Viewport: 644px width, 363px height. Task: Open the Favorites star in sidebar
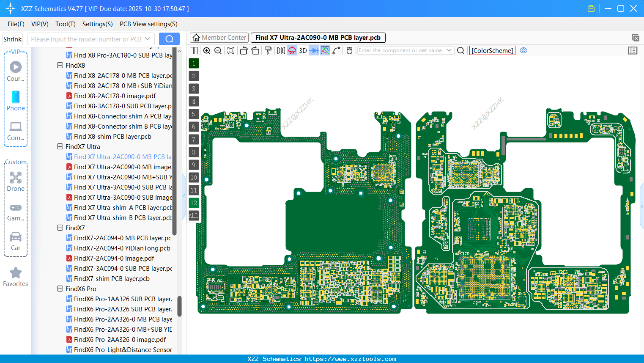(x=15, y=273)
